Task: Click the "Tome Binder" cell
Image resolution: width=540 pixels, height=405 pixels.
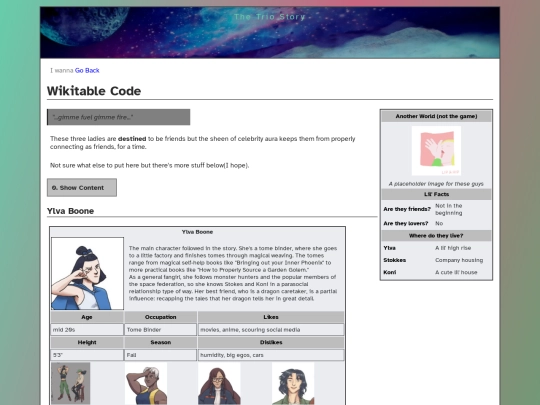Action: 161,330
